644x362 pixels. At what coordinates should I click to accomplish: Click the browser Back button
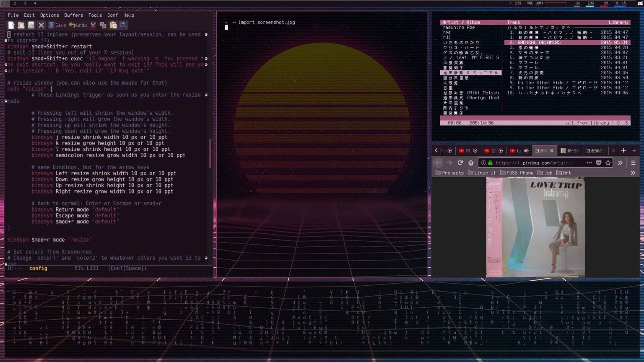click(438, 163)
